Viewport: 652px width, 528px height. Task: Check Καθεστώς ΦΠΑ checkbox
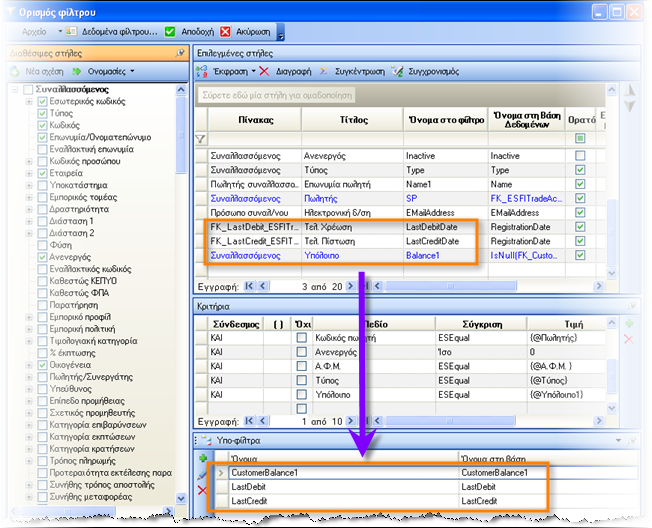[x=42, y=293]
